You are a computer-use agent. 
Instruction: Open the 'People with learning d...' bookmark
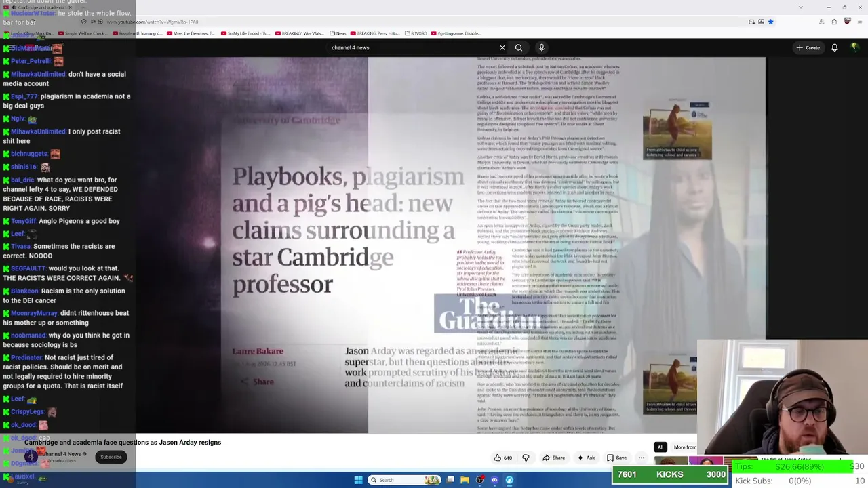click(x=138, y=33)
